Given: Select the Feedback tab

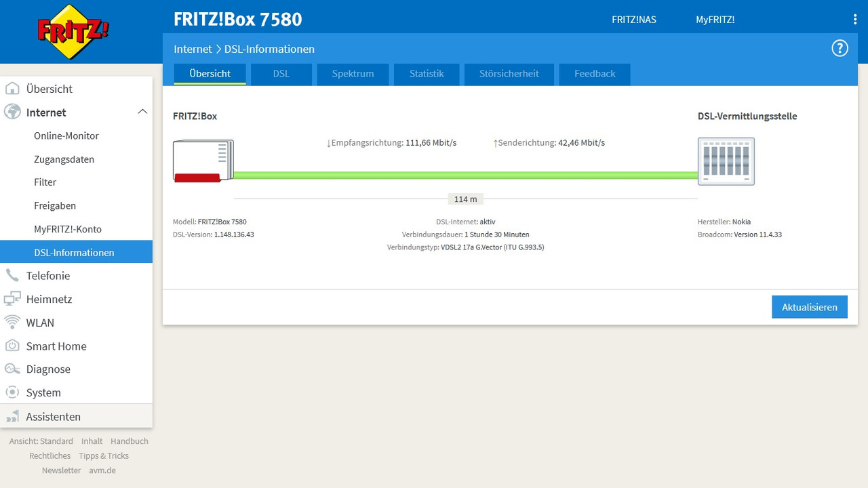Looking at the screenshot, I should [595, 74].
